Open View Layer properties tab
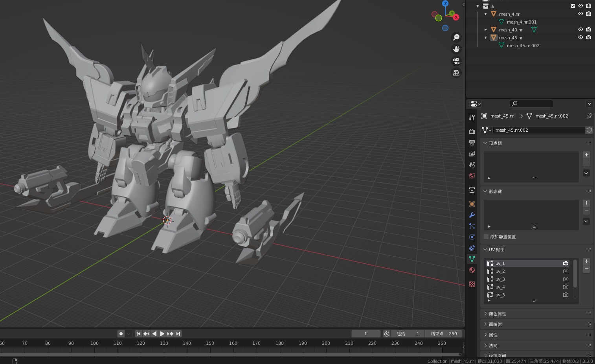 [472, 153]
